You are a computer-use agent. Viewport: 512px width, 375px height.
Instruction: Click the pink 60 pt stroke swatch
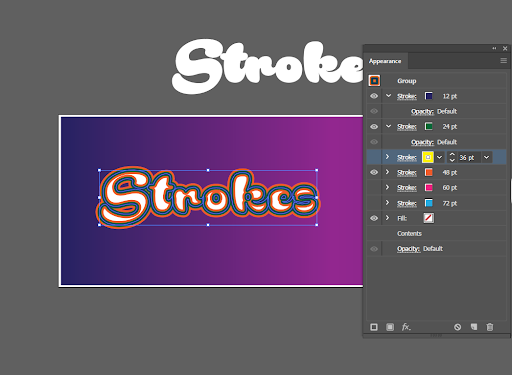(429, 188)
